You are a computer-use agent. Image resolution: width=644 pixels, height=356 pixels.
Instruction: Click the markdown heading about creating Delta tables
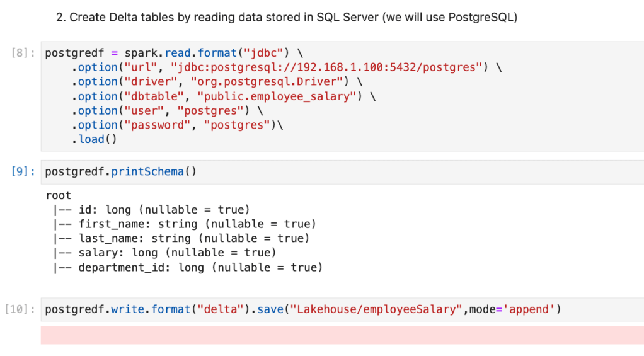pos(287,18)
